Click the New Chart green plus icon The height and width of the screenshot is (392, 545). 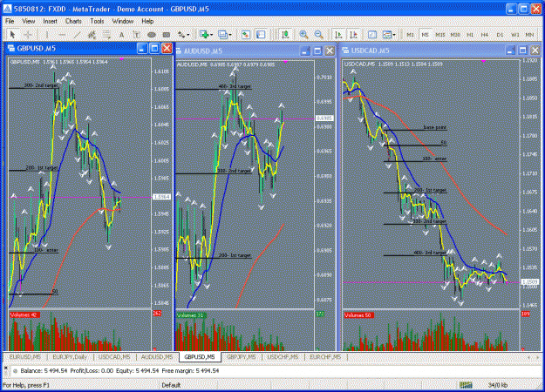point(204,34)
